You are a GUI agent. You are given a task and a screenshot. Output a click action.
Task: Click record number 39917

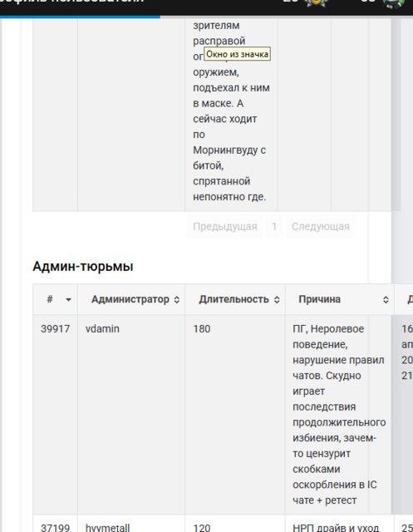[x=56, y=329]
